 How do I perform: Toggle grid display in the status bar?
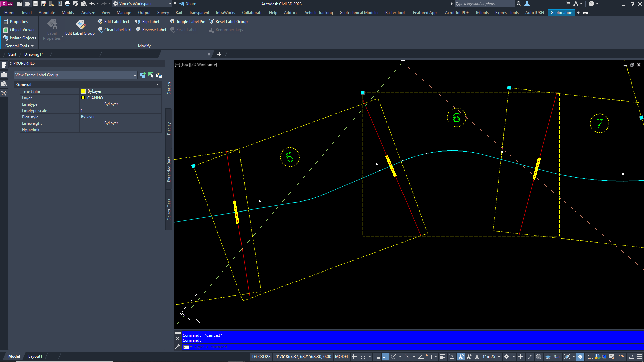tap(355, 356)
